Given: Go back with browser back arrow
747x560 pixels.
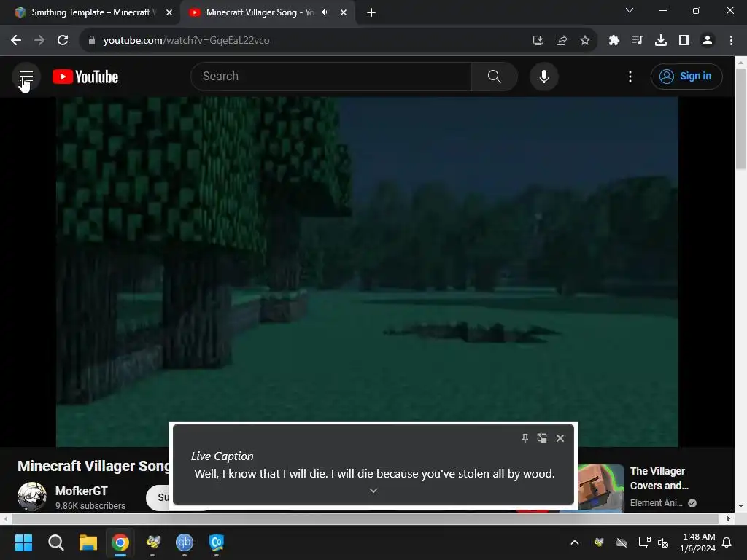Looking at the screenshot, I should click(16, 40).
